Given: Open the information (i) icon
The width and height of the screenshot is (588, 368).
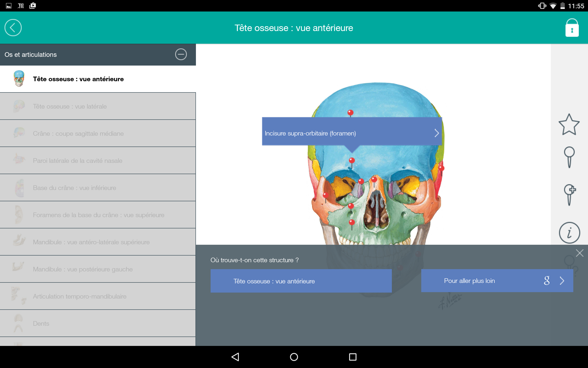Looking at the screenshot, I should click(x=569, y=233).
